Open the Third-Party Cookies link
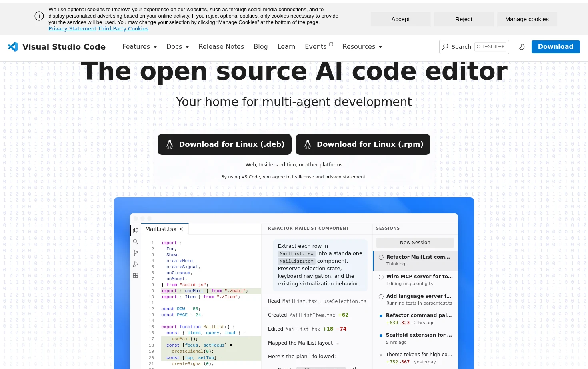The height and width of the screenshot is (369, 588). pyautogui.click(x=123, y=29)
